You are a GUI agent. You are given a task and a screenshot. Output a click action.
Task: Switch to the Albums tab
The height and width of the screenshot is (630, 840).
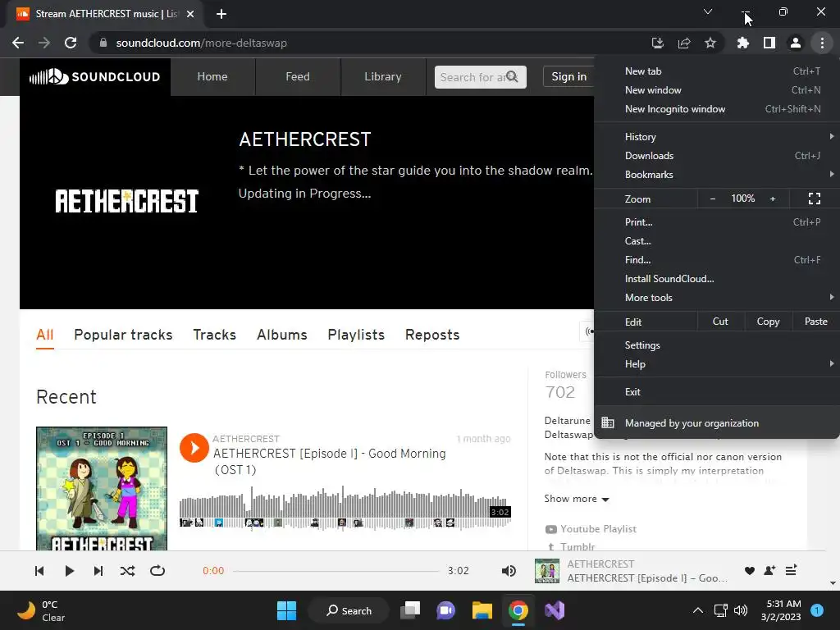click(x=282, y=335)
